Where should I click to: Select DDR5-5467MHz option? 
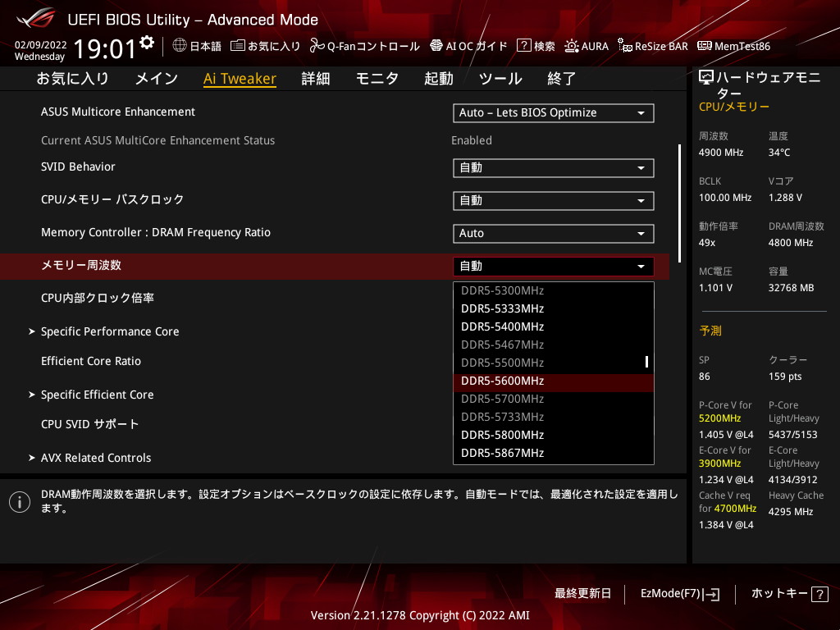[554, 345]
